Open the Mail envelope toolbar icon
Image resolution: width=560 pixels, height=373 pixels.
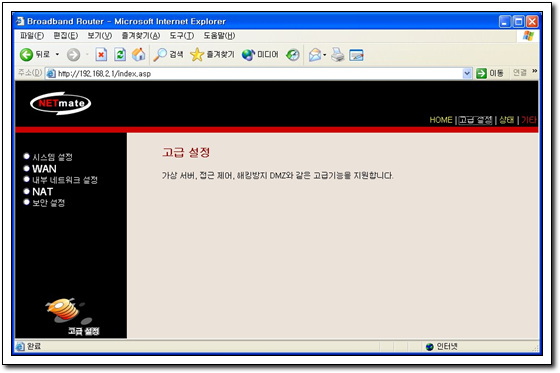[315, 55]
